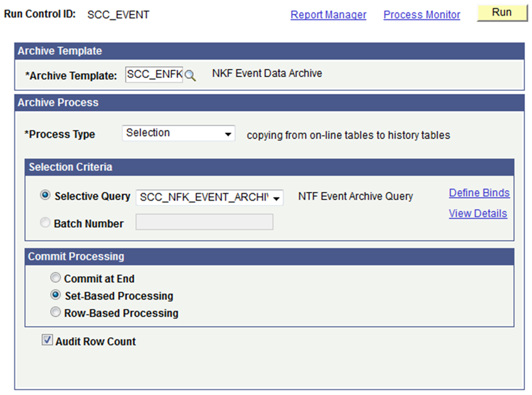The image size is (532, 395).
Task: Open View Details
Action: coord(479,213)
